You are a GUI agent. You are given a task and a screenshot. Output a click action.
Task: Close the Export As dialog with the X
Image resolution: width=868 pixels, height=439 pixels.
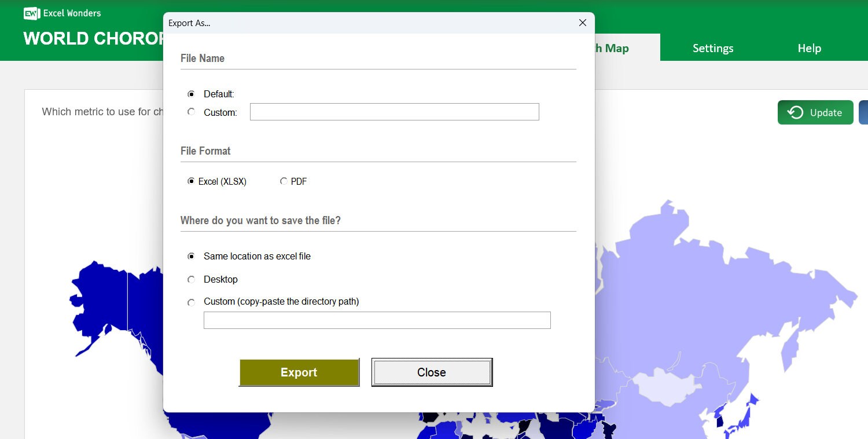(x=582, y=23)
